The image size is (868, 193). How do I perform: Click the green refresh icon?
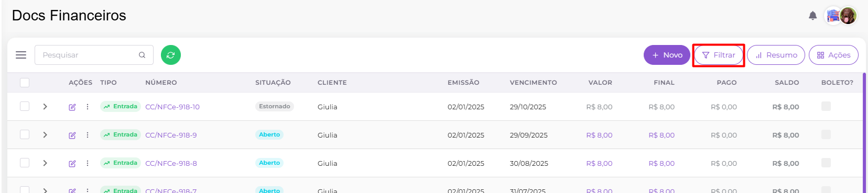[x=171, y=55]
